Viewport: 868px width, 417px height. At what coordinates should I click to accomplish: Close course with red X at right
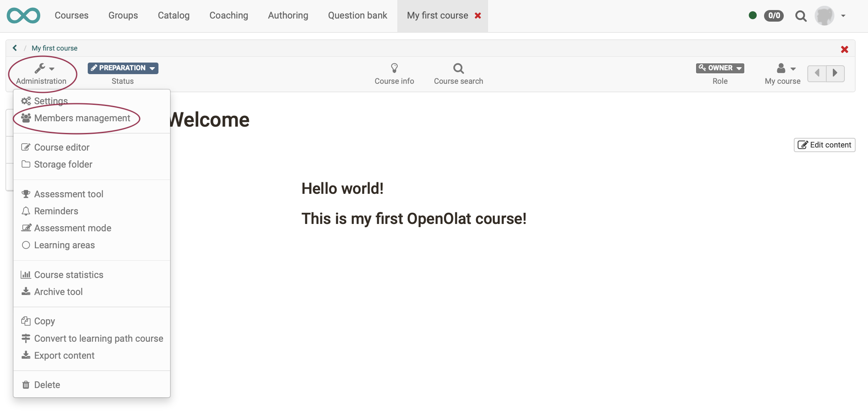coord(844,49)
